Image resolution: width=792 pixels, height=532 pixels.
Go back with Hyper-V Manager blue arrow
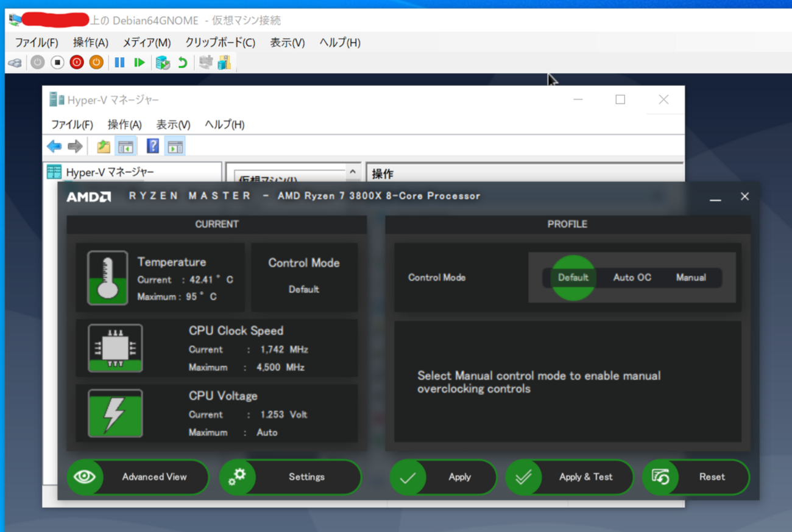pos(54,146)
